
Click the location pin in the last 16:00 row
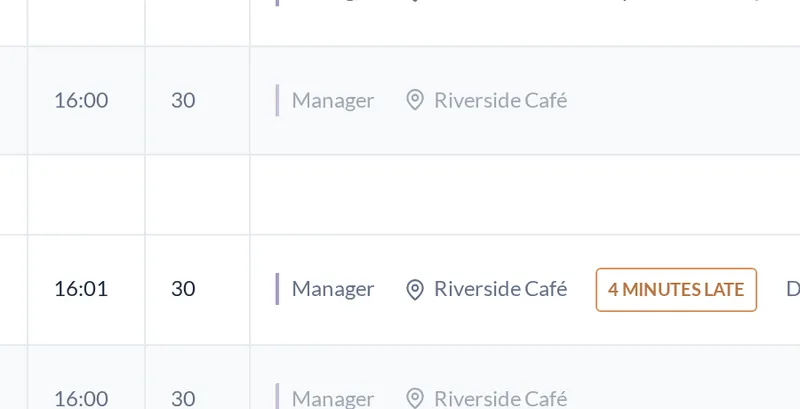click(x=415, y=398)
